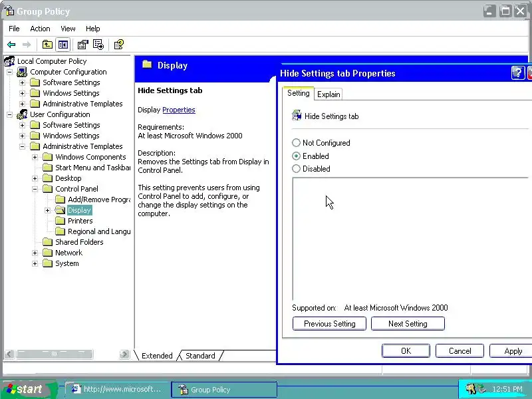
Task: Select the Disabled radio button
Action: point(296,169)
